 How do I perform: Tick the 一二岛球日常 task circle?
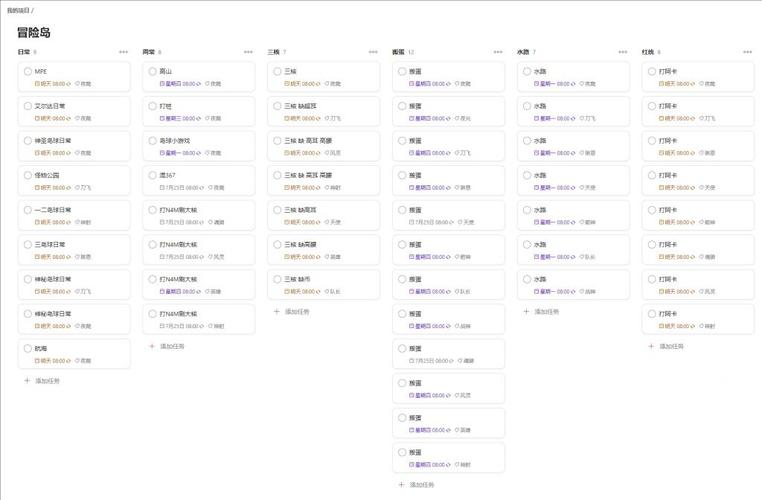coord(28,210)
